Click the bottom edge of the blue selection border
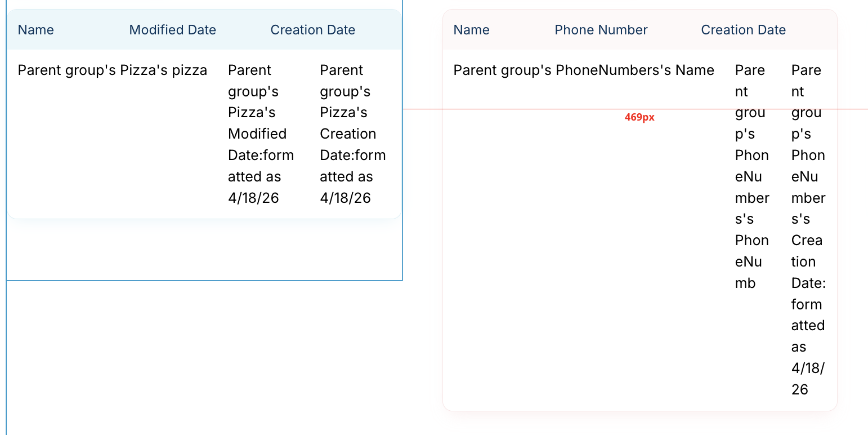Image resolution: width=868 pixels, height=435 pixels. (x=203, y=280)
